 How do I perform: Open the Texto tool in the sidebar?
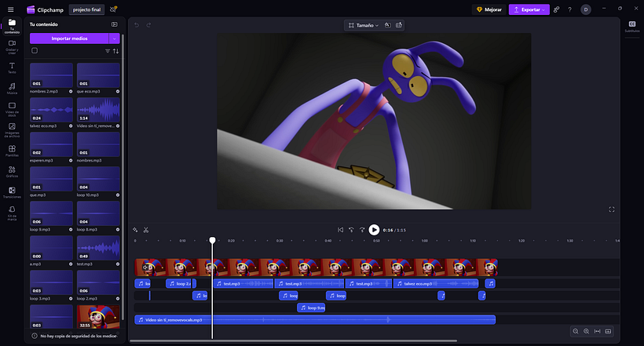[x=12, y=67]
